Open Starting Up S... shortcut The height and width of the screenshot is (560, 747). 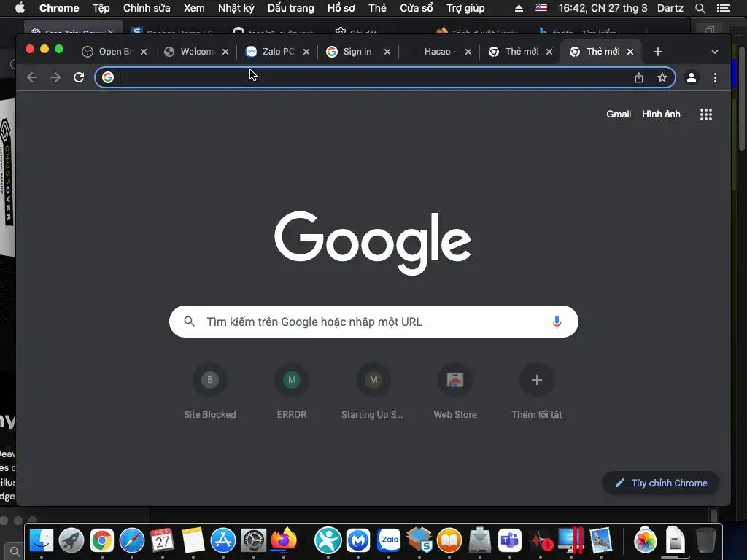[x=373, y=392]
